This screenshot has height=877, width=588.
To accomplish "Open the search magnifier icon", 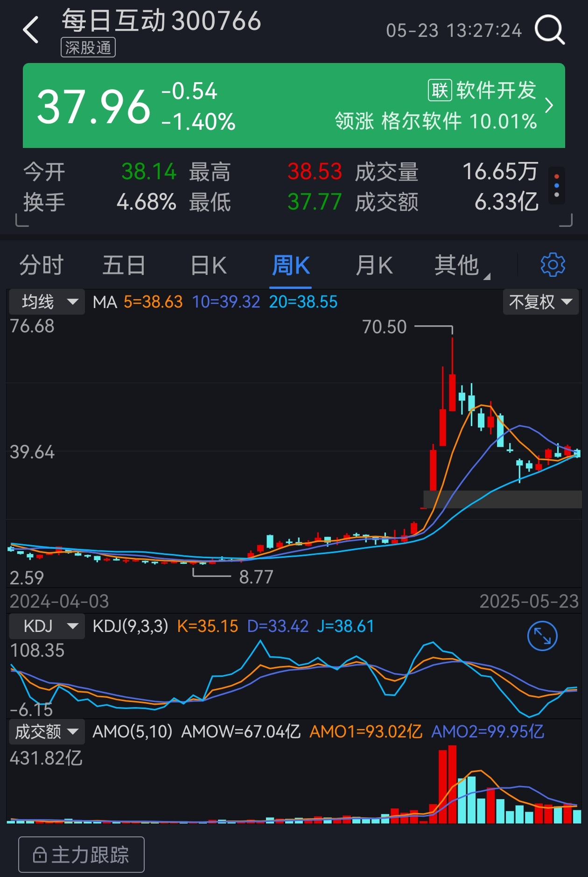I will point(550,30).
